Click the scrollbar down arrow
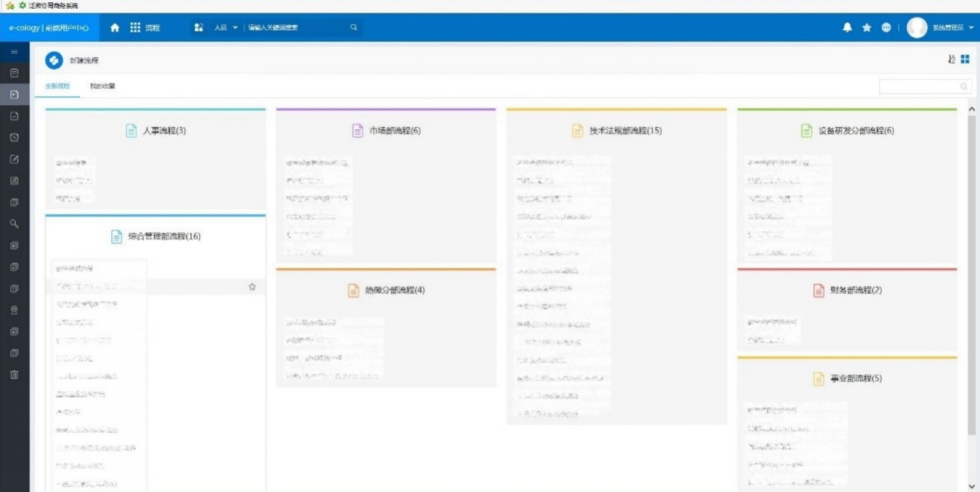The width and height of the screenshot is (980, 492). (971, 486)
